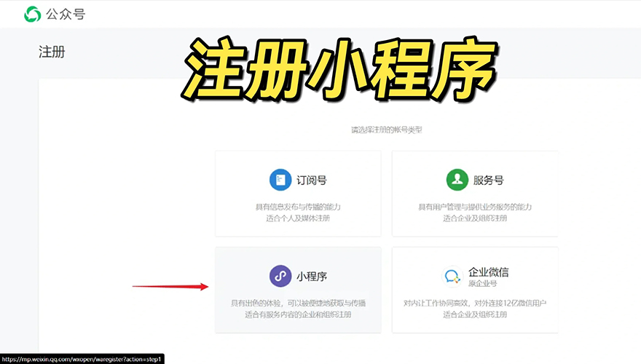The width and height of the screenshot is (641, 364).
Task: Click 企业微信 description about 12亿微信用户
Action: pos(475,303)
